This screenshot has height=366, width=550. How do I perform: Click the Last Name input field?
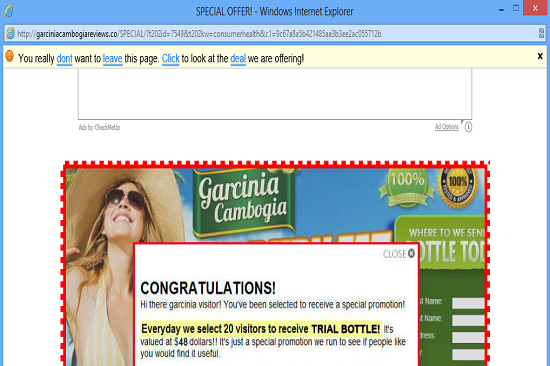click(x=468, y=320)
